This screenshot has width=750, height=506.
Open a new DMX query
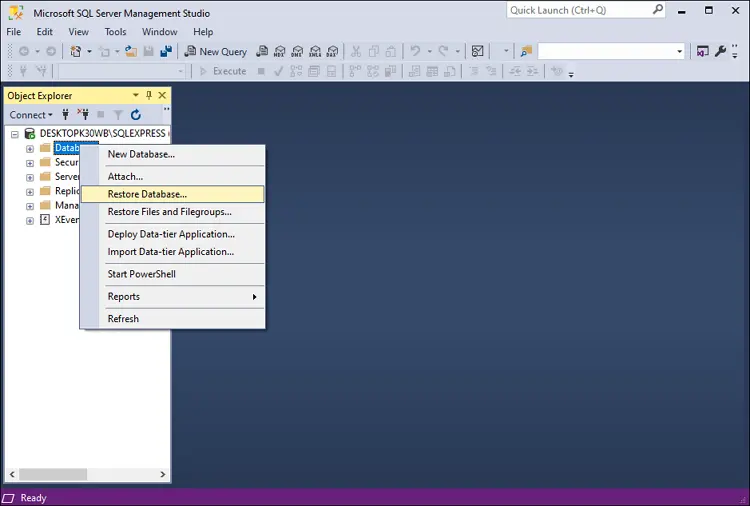[297, 51]
